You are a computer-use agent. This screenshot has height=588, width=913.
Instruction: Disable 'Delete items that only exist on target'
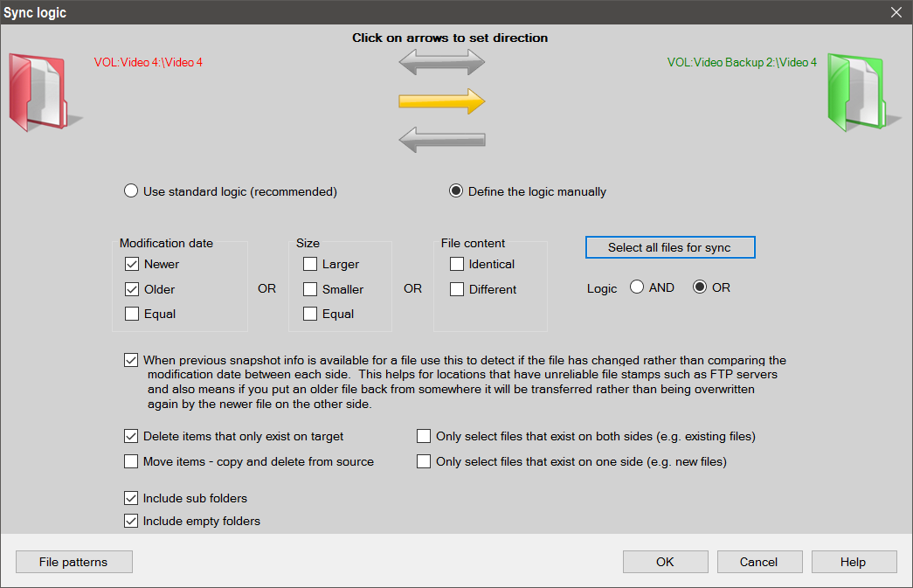tap(132, 436)
